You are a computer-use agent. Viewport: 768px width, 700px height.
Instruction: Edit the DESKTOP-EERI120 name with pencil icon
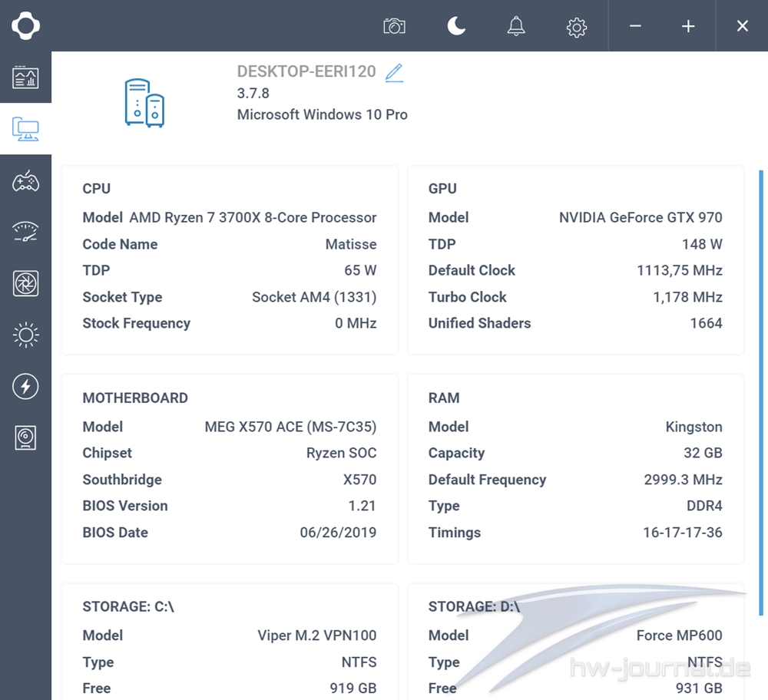(394, 72)
